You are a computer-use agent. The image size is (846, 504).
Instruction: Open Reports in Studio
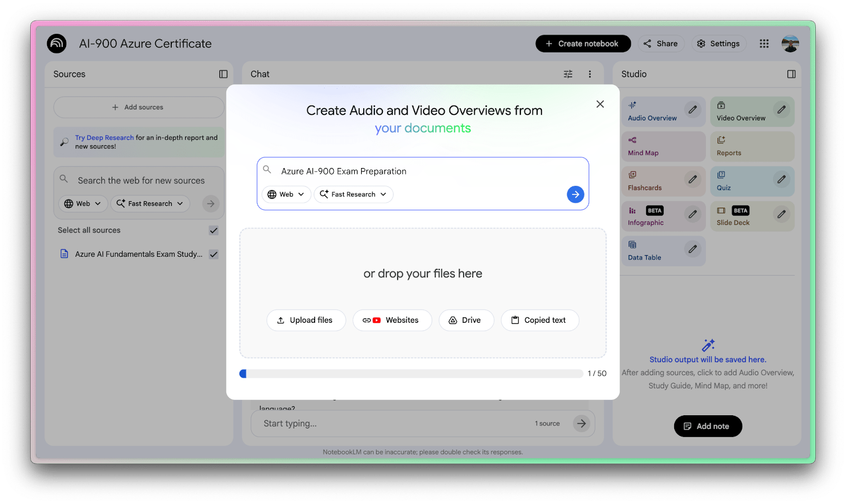tap(752, 146)
